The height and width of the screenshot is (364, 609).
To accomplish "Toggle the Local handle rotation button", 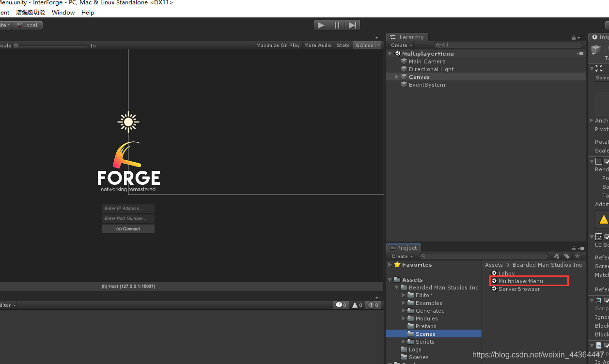I will 27,25.
